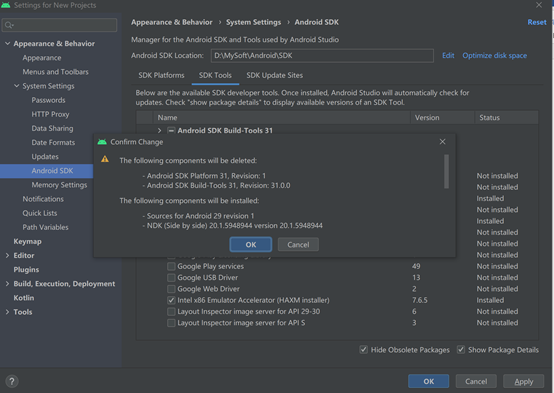The height and width of the screenshot is (393, 554).
Task: Select Android SDK in sidebar
Action: tap(52, 171)
